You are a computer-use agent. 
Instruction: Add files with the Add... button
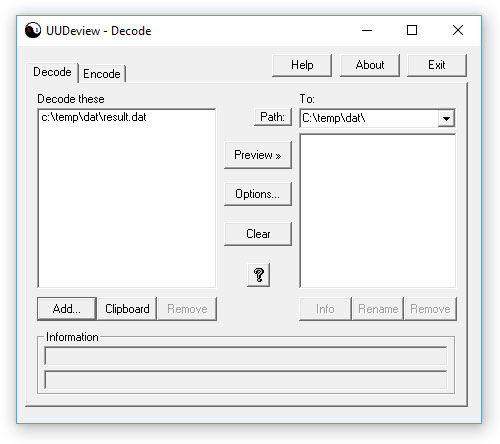click(x=67, y=309)
